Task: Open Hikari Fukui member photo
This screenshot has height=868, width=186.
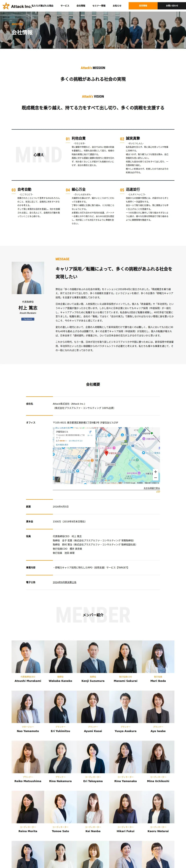Action: click(126, 807)
